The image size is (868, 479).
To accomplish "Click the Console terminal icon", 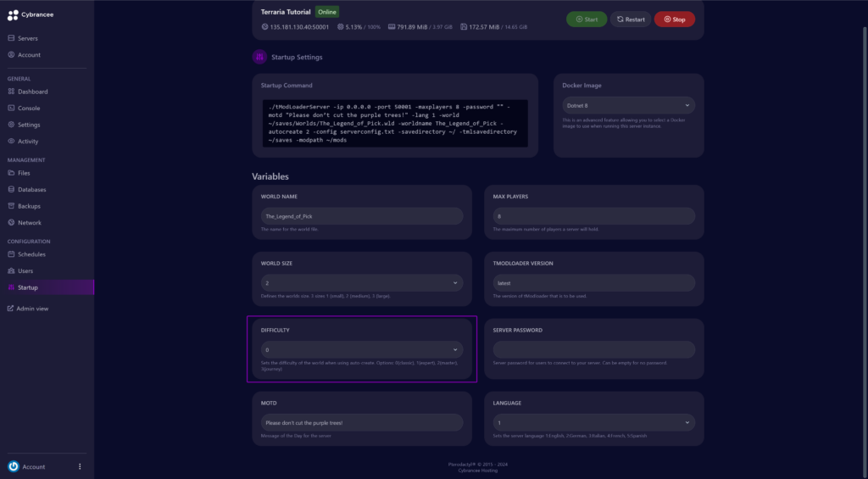I will [x=11, y=108].
